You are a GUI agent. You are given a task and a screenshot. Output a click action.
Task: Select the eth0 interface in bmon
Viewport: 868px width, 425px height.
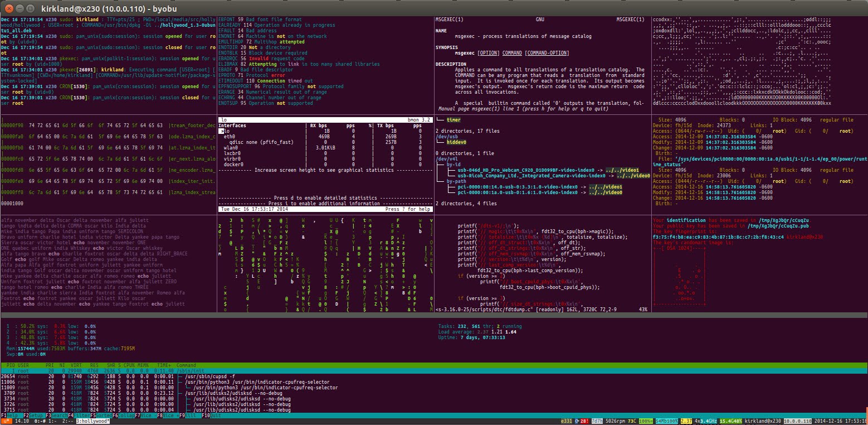click(x=229, y=137)
